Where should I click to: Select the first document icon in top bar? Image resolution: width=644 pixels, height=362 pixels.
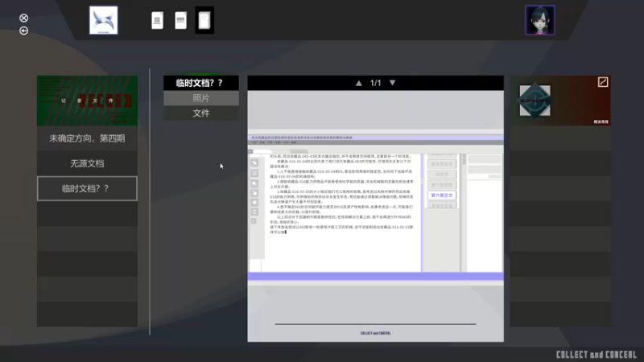click(x=157, y=21)
